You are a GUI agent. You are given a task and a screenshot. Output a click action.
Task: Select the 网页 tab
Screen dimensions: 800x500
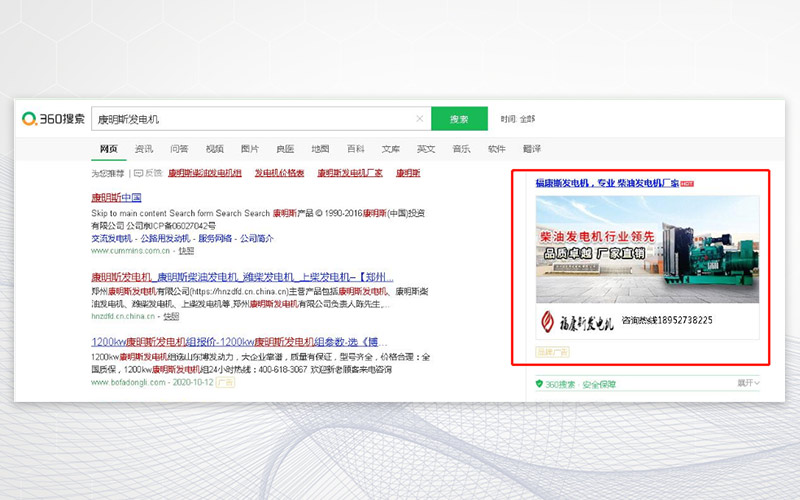(109, 149)
